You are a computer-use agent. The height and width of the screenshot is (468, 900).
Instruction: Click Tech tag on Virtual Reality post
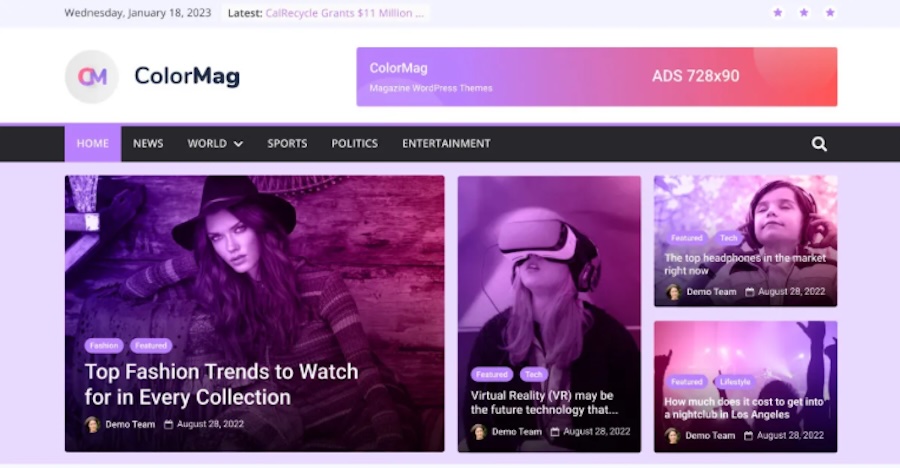pos(534,374)
